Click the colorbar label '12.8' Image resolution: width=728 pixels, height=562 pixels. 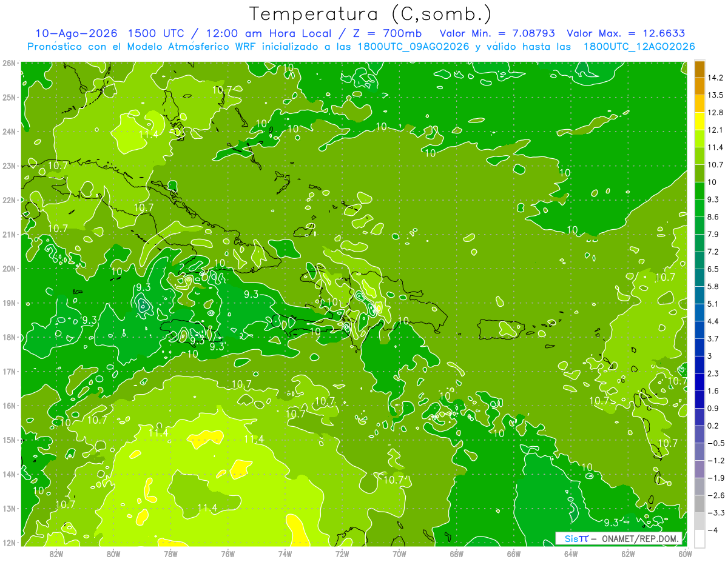[x=716, y=112]
